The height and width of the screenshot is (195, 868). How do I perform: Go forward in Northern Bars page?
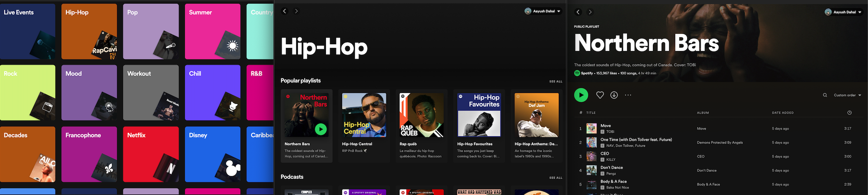tap(590, 12)
